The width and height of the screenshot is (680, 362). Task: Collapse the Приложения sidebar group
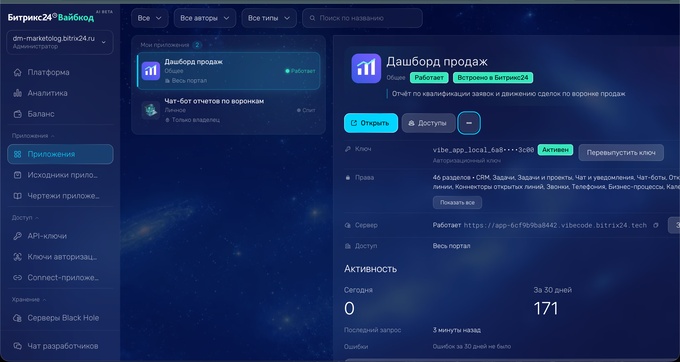(x=33, y=136)
